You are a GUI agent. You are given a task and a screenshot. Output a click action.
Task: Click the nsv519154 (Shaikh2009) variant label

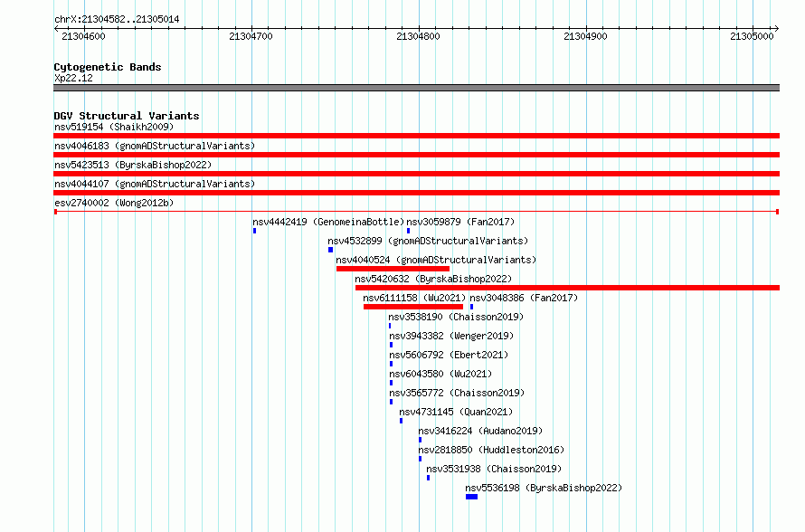click(114, 127)
